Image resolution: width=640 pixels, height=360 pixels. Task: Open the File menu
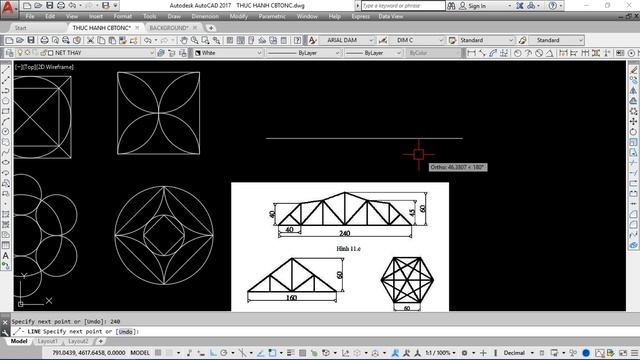[30, 16]
